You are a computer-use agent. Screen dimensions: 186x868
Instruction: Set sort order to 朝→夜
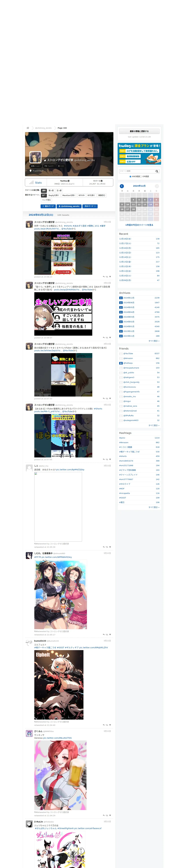click(51, 191)
